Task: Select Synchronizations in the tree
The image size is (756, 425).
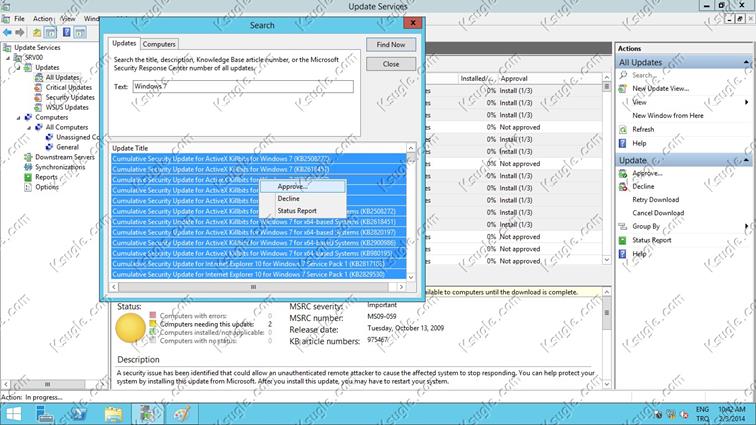Action: (60, 167)
